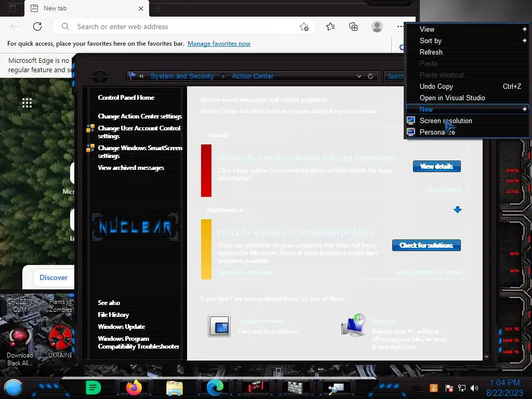Expand the address bar history dropdown
Image resolution: width=532 pixels, height=399 pixels.
[360, 76]
